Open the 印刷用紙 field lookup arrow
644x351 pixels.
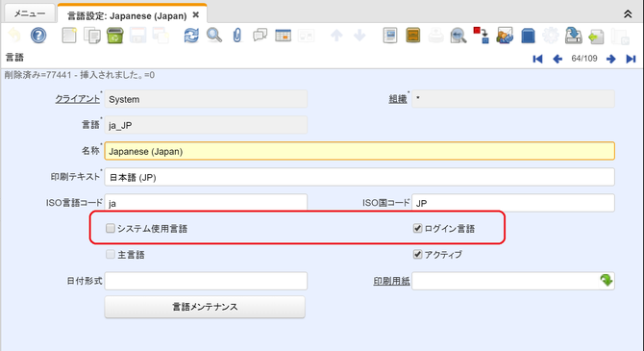tap(607, 280)
